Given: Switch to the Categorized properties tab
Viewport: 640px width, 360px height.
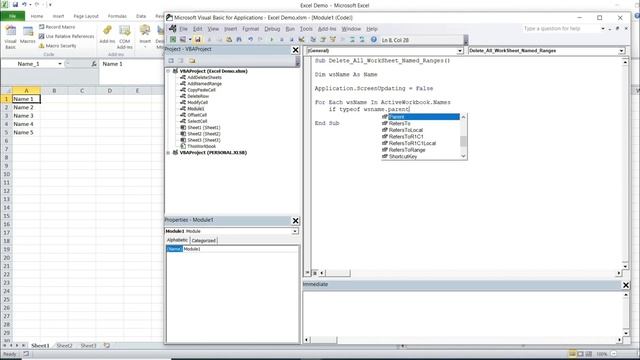Looking at the screenshot, I should click(203, 240).
